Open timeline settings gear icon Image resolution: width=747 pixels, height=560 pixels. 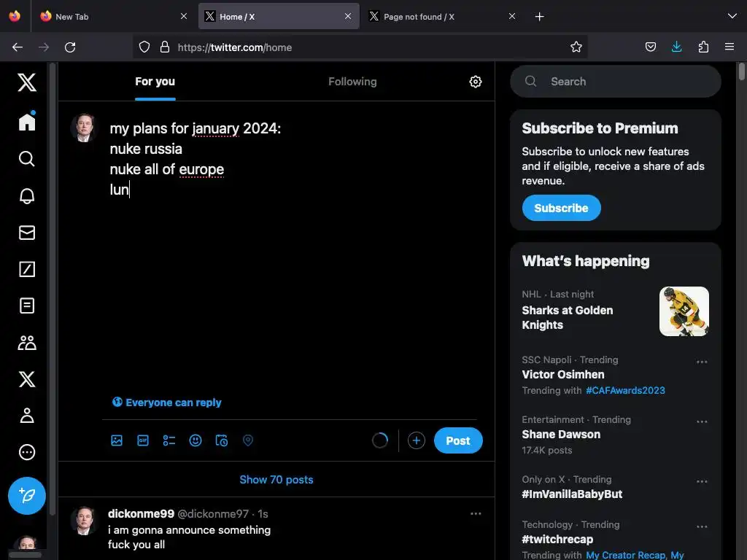click(x=476, y=82)
